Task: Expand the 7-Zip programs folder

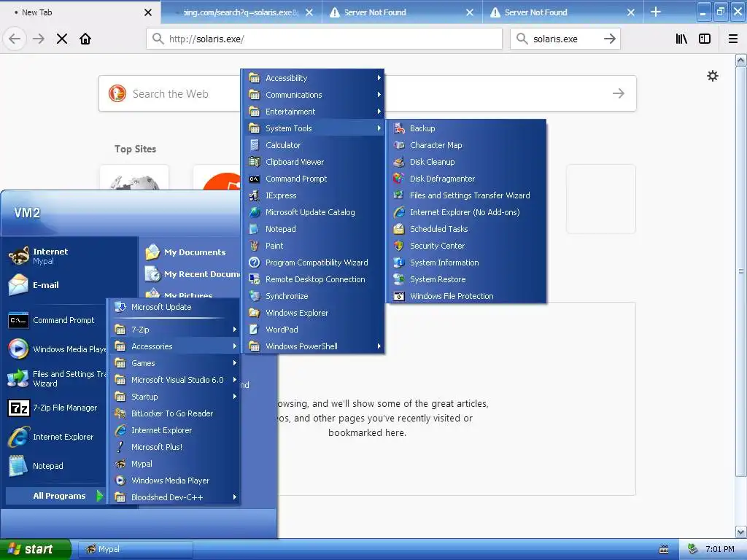Action: (x=174, y=330)
